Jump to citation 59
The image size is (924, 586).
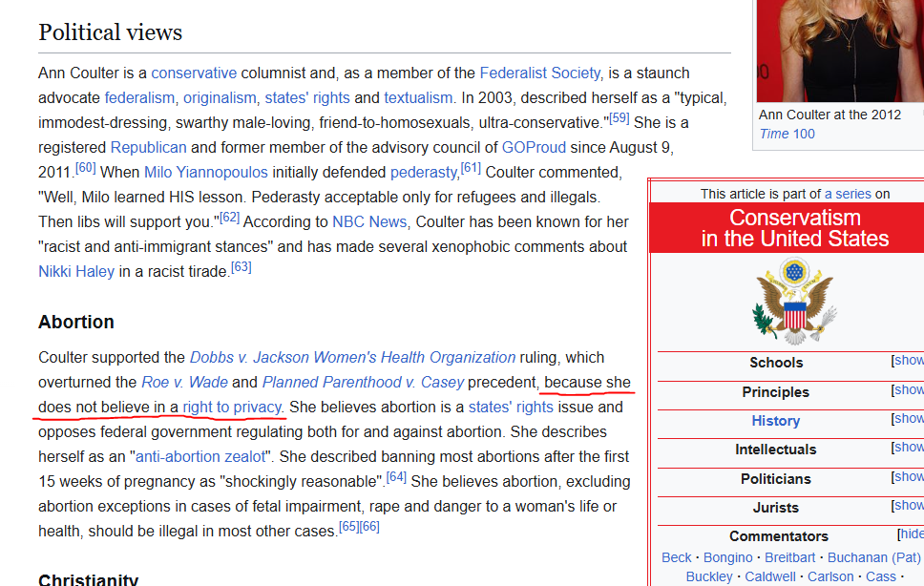point(619,117)
